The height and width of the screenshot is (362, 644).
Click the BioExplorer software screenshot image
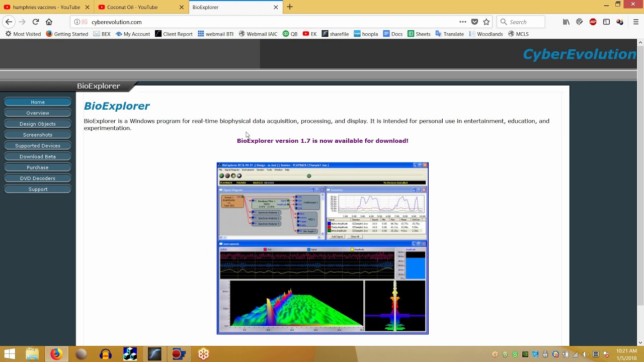click(x=323, y=248)
